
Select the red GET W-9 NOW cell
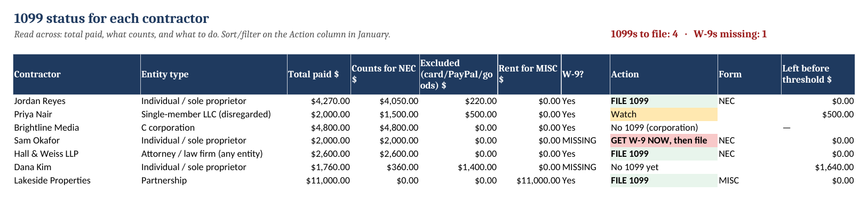664,141
